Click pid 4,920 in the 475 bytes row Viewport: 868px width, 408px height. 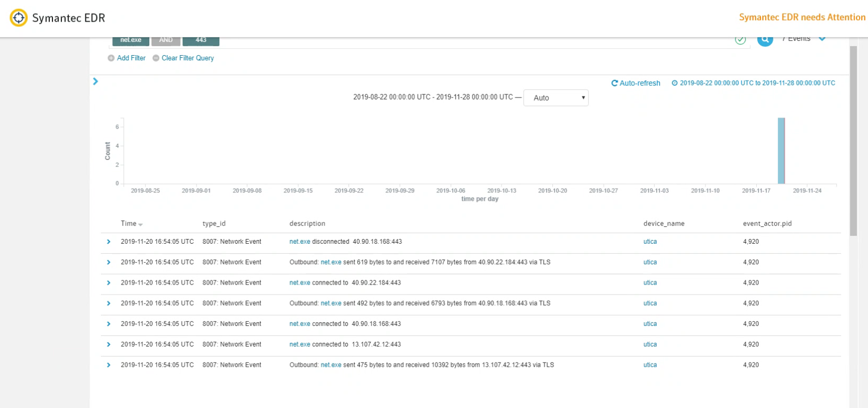click(x=751, y=365)
